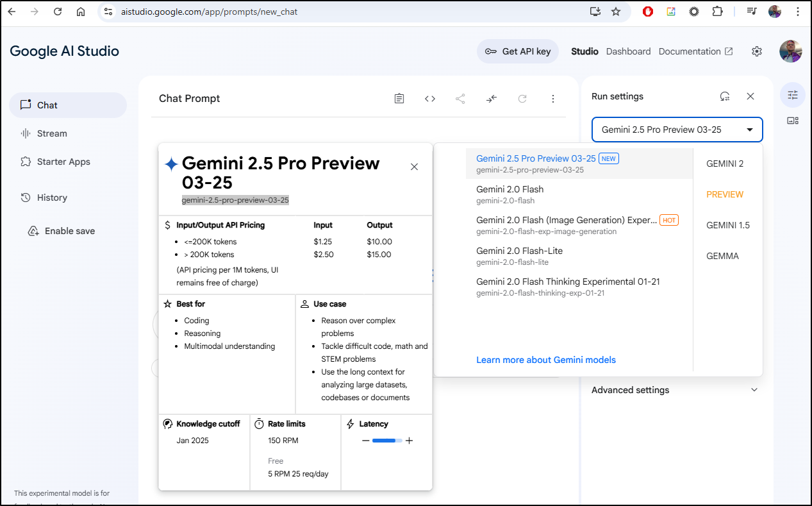This screenshot has height=506, width=812.
Task: Switch to the GEMINI 1.5 model category
Action: 728,225
